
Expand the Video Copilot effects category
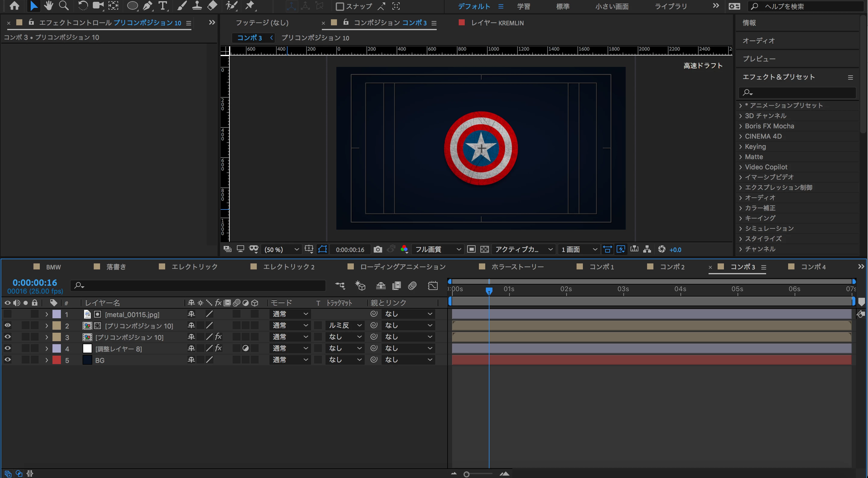click(x=741, y=167)
